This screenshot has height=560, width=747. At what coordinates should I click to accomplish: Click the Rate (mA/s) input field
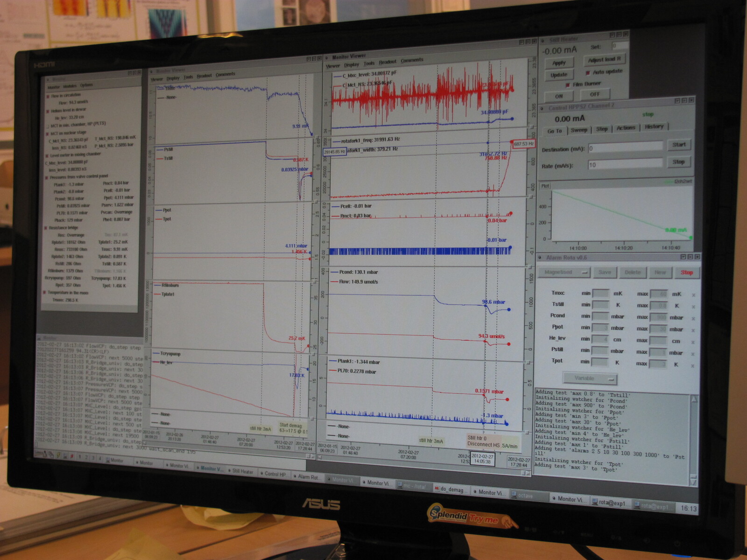tap(625, 164)
